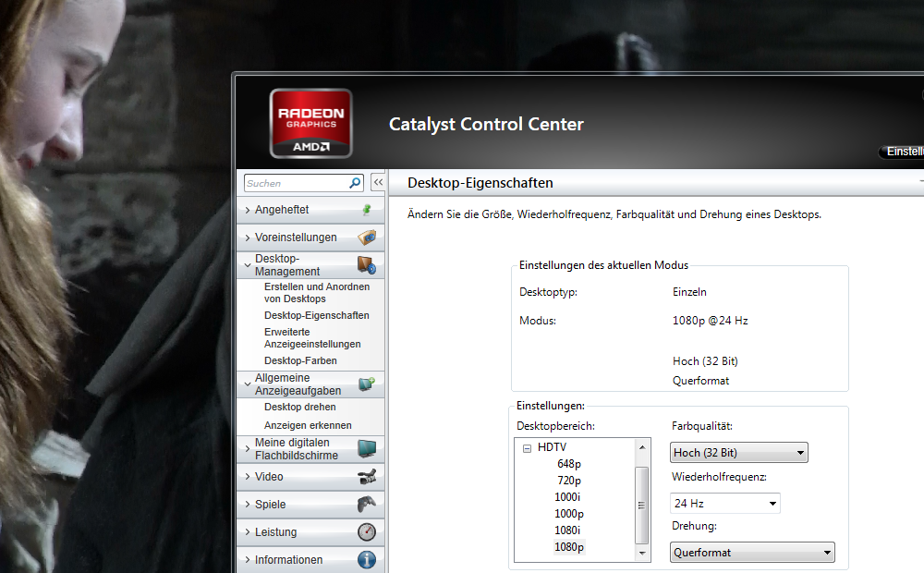Select 1080i resolution
The width and height of the screenshot is (924, 573).
(567, 530)
